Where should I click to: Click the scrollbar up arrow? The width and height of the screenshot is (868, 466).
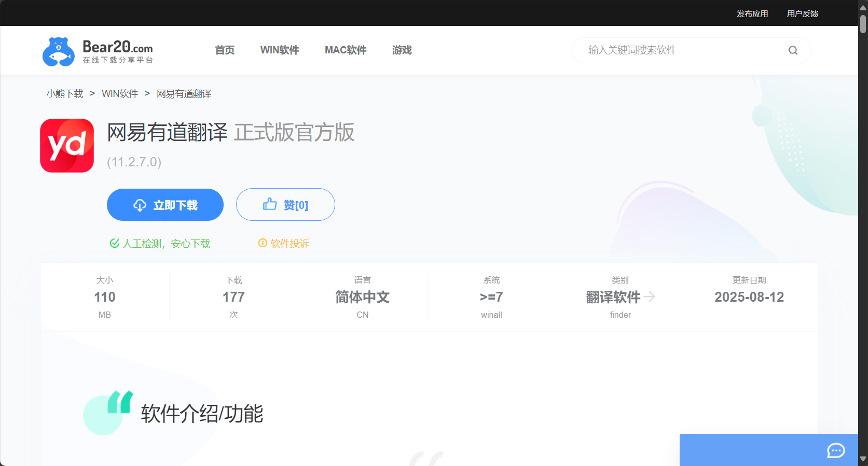[863, 7]
